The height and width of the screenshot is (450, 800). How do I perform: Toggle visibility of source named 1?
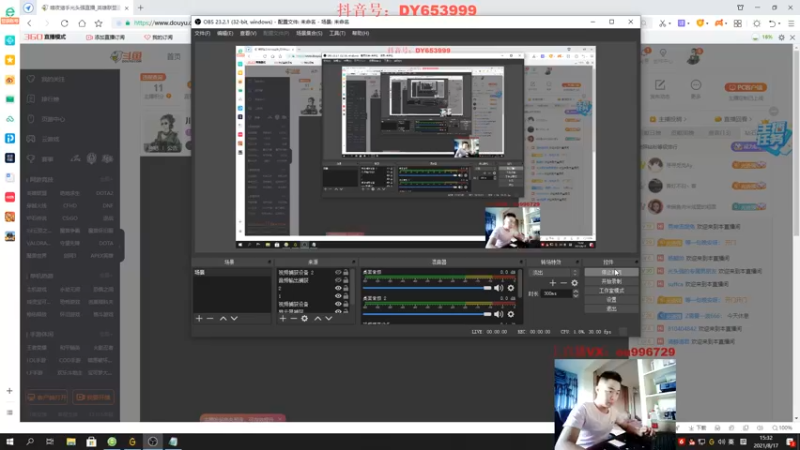pyautogui.click(x=338, y=296)
